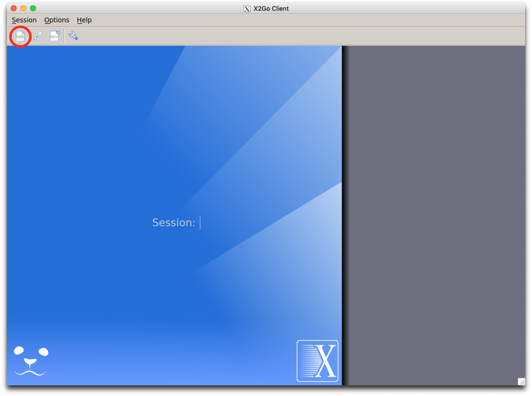Open the Options menu
The height and width of the screenshot is (396, 532).
point(57,20)
